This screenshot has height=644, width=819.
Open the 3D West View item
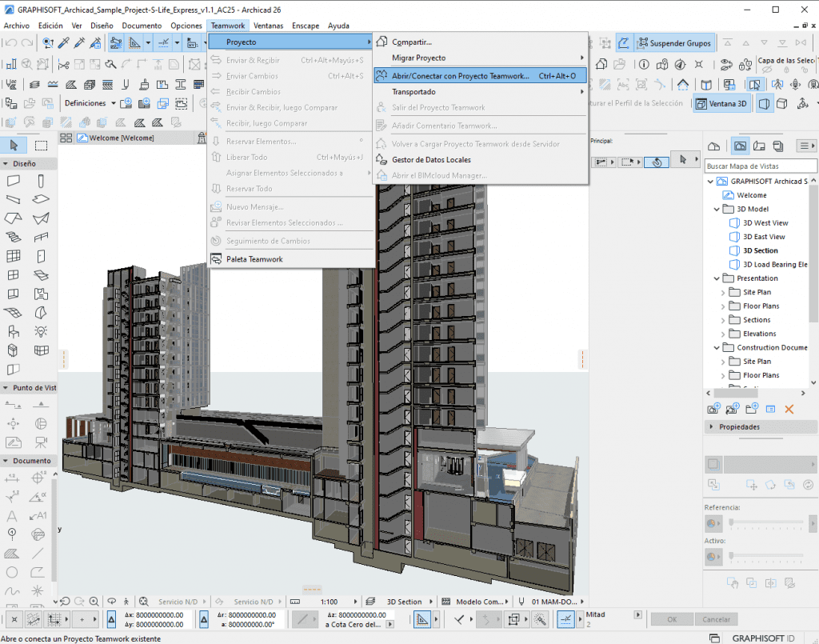[x=765, y=223]
